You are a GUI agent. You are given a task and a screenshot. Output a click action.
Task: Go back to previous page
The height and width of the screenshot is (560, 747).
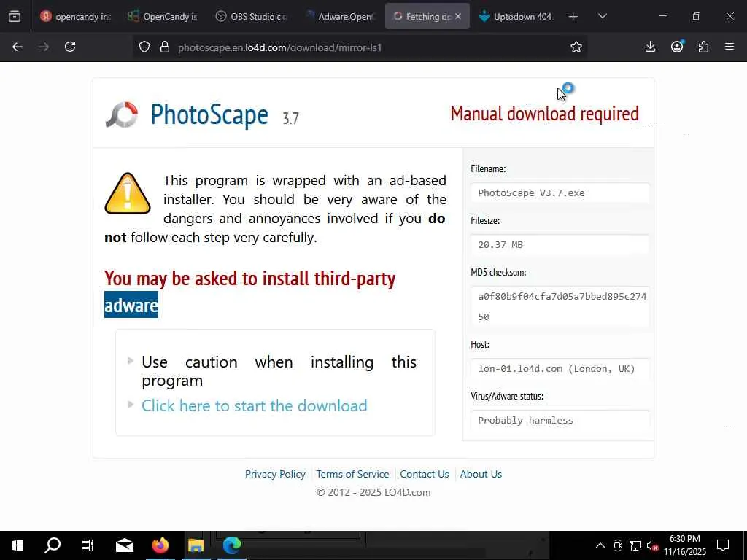(18, 47)
